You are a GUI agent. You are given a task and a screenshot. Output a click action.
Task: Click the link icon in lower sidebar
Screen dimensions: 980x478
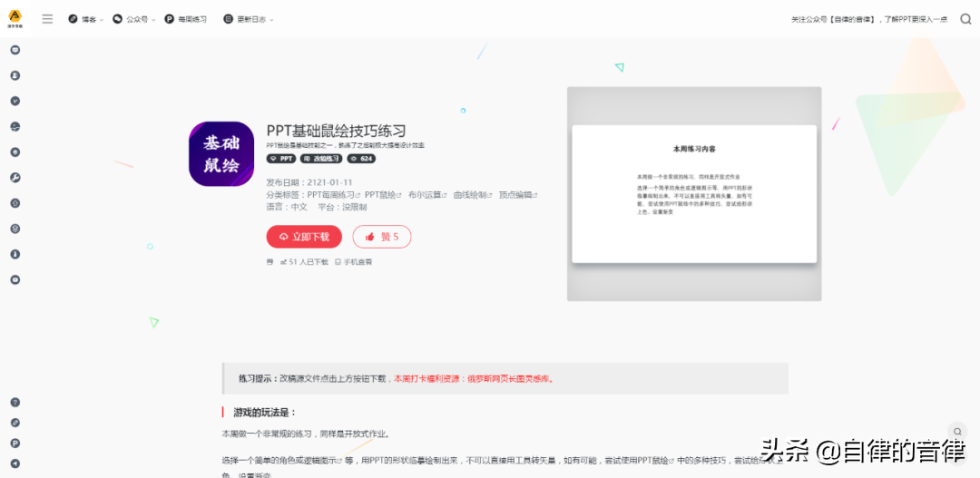15,423
